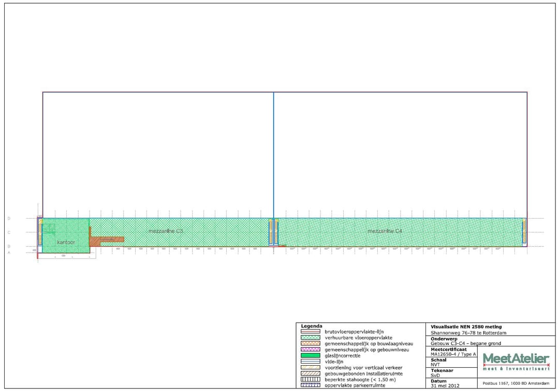Click grid axis label D on left
This screenshot has height=392, width=559.
click(x=9, y=219)
